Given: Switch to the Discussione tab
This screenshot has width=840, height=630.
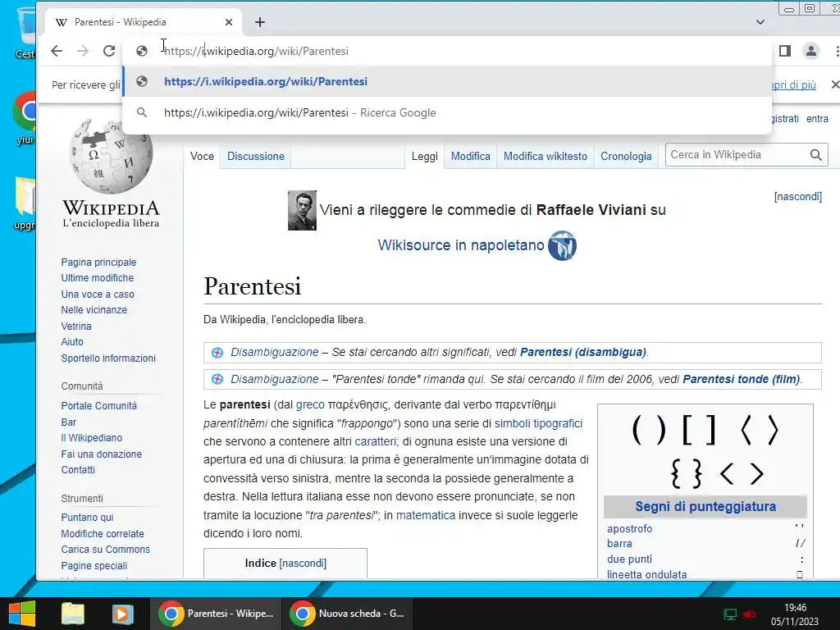Looking at the screenshot, I should click(256, 157).
